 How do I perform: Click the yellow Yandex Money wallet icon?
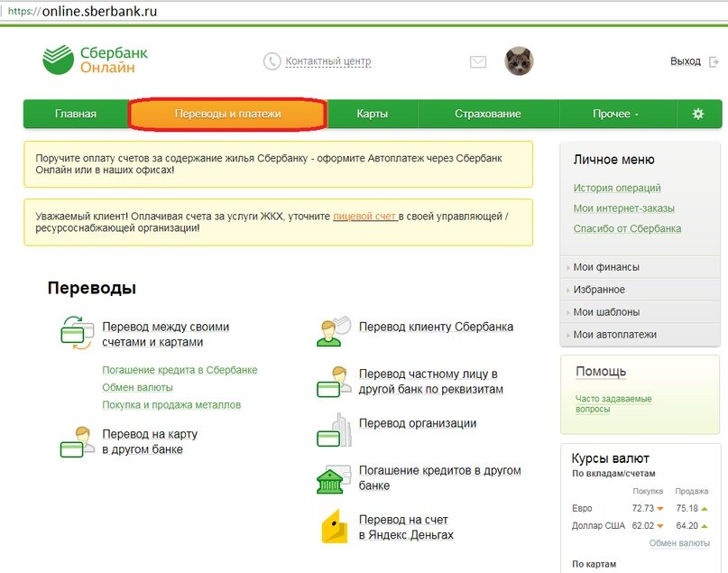tap(335, 526)
